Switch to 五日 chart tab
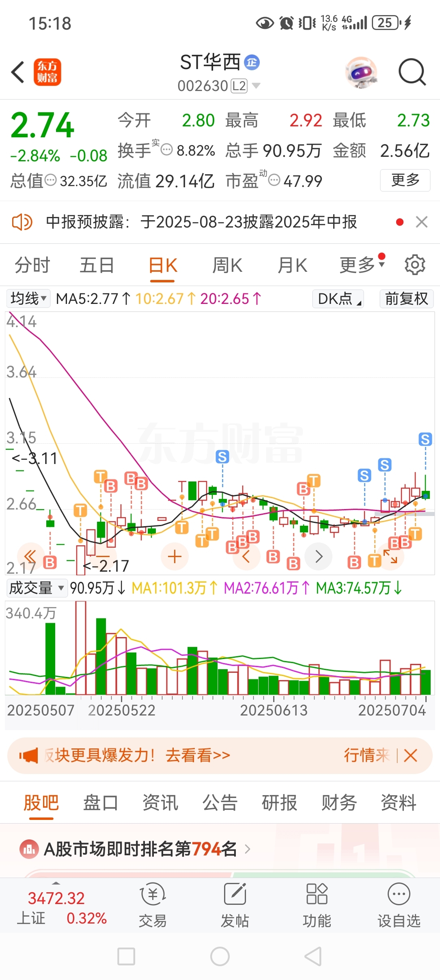The height and width of the screenshot is (980, 440). (x=97, y=265)
